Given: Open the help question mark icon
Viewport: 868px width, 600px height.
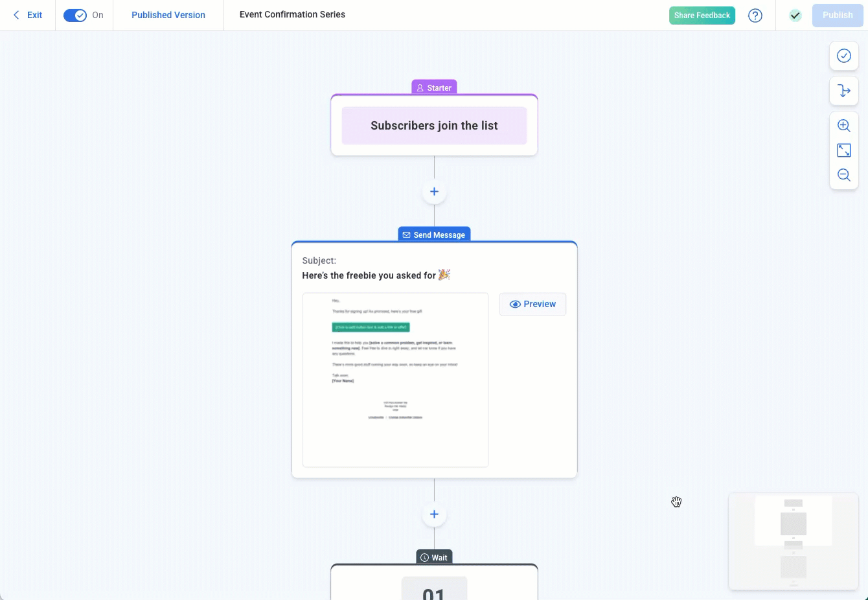Looking at the screenshot, I should coord(755,16).
